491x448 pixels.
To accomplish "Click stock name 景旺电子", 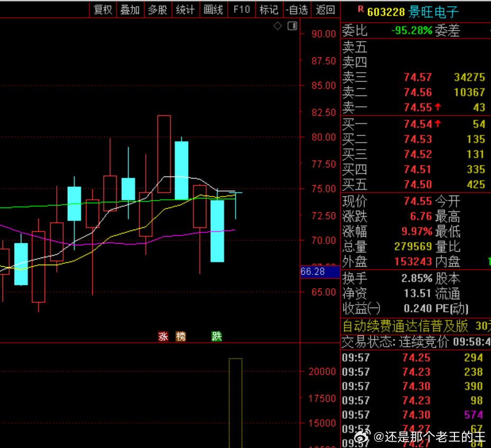I will pyautogui.click(x=433, y=12).
